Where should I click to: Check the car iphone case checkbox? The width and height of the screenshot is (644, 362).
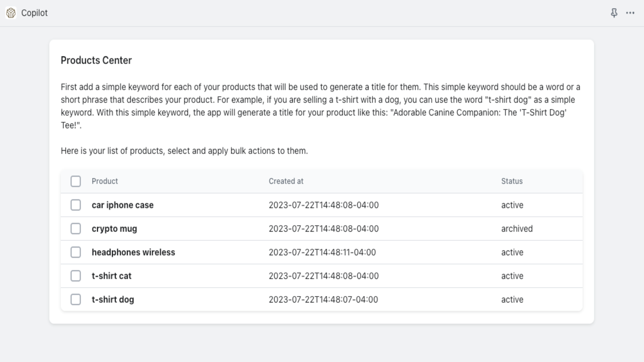point(76,205)
